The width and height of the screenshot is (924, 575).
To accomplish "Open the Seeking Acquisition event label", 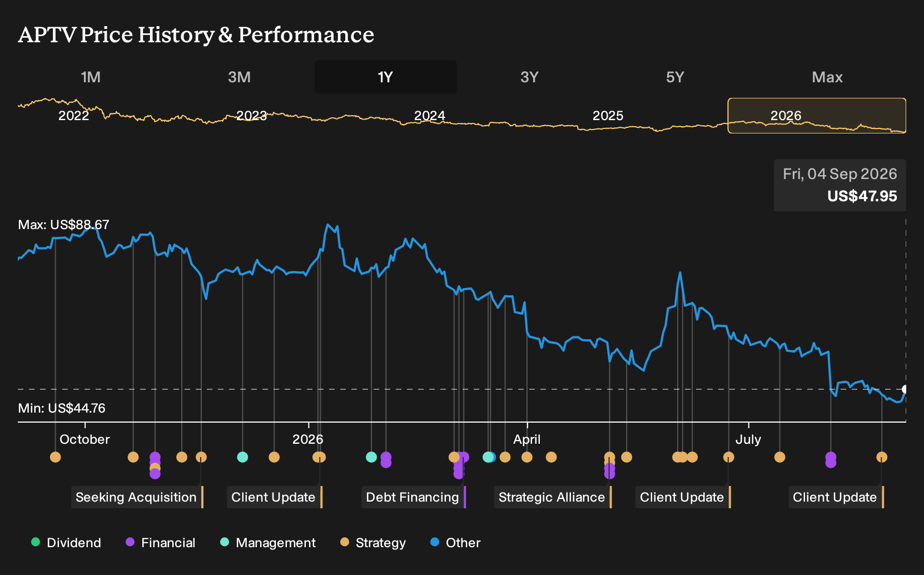I will pos(137,497).
